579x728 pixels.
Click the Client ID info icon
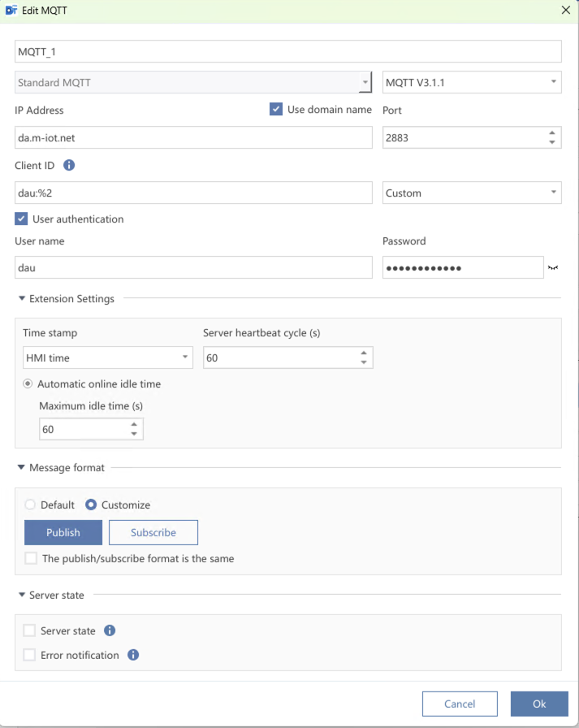pyautogui.click(x=69, y=165)
